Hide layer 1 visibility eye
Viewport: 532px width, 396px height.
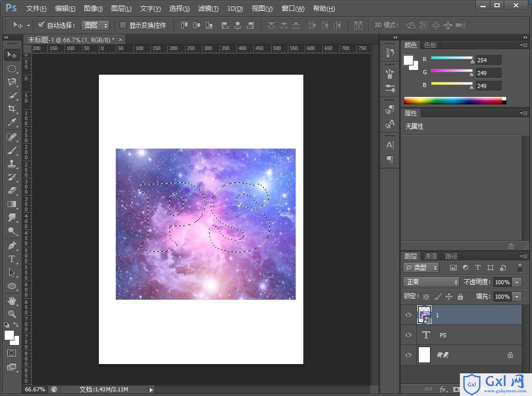click(x=408, y=315)
